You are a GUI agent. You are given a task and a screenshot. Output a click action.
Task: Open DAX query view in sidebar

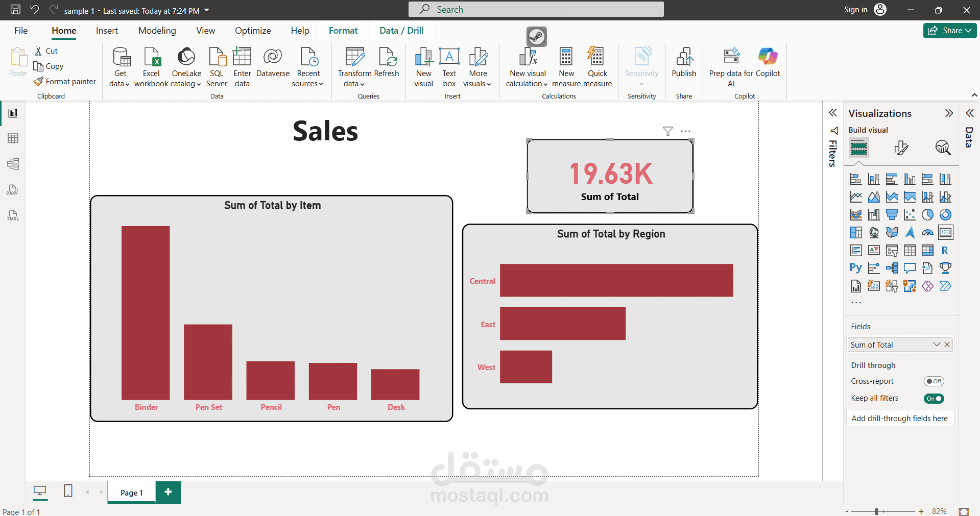pyautogui.click(x=13, y=190)
